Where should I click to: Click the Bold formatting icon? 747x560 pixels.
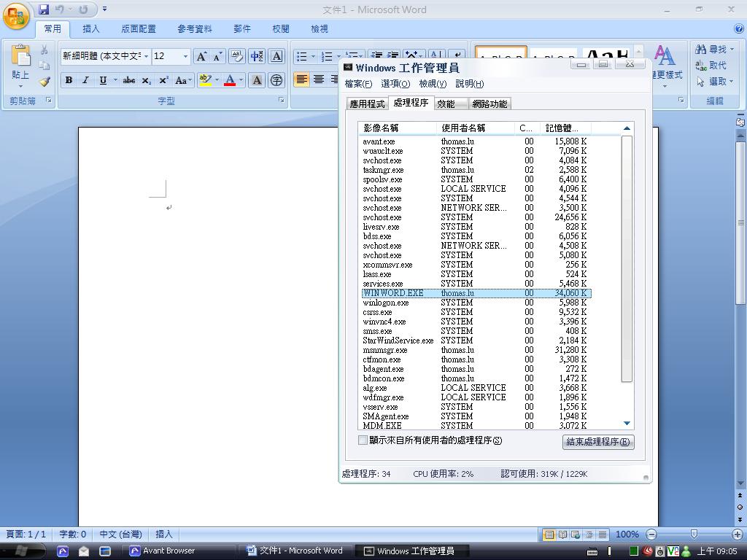[69, 80]
